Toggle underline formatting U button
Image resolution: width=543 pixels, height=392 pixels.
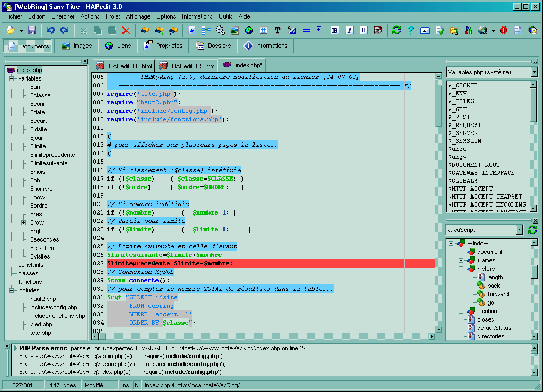click(364, 30)
